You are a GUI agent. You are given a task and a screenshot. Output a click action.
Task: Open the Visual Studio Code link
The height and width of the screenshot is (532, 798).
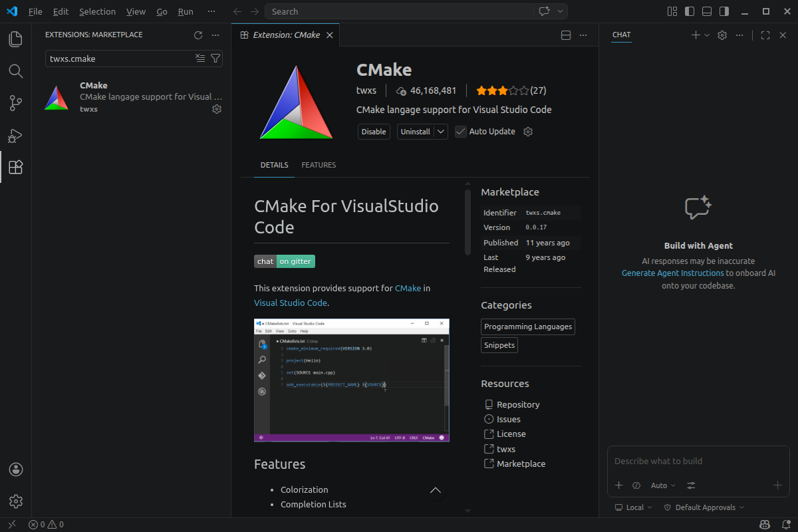coord(291,303)
